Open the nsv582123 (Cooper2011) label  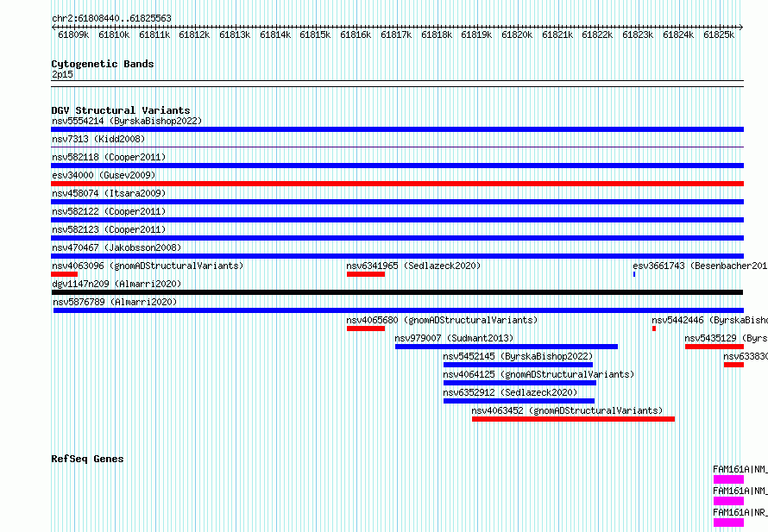coord(109,229)
